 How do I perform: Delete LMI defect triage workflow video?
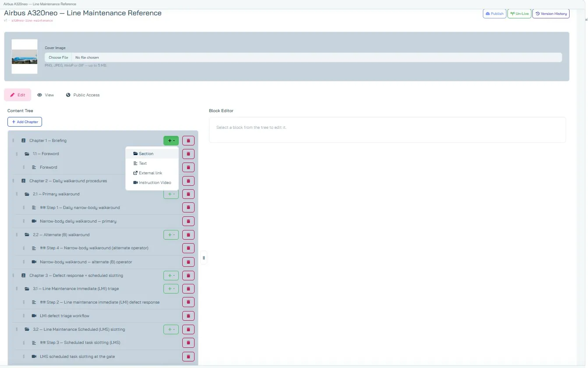tap(188, 316)
